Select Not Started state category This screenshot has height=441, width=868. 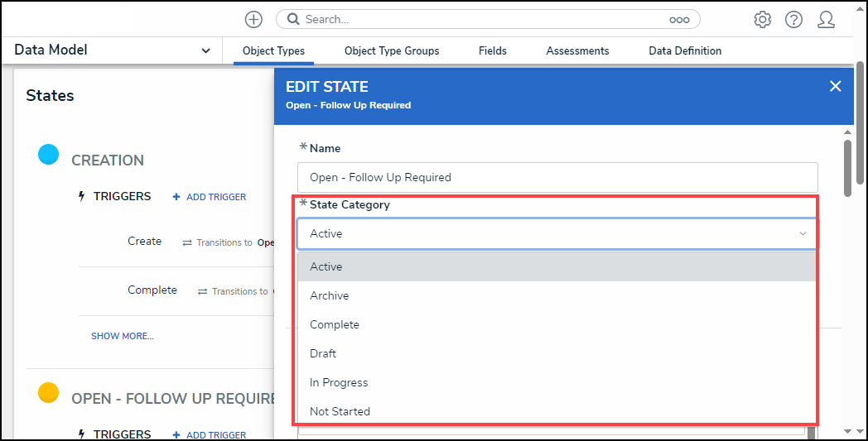click(340, 411)
